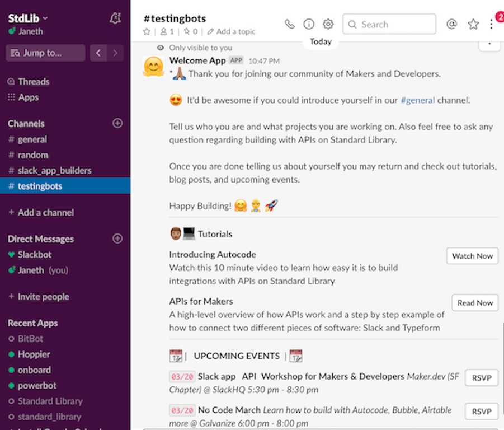
Task: Show mentions and reactions at icon
Action: coord(451,24)
